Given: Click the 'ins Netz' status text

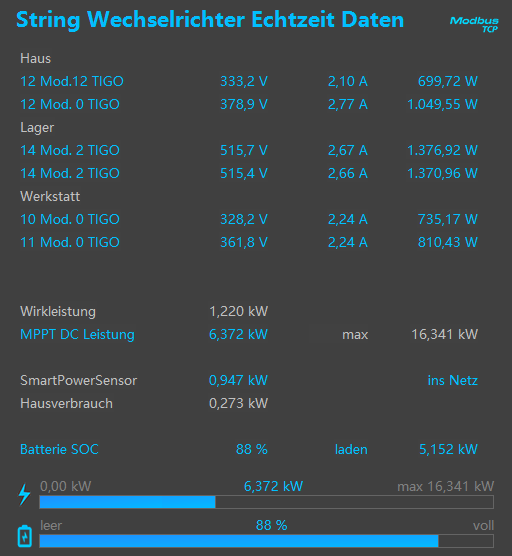Looking at the screenshot, I should tap(452, 380).
